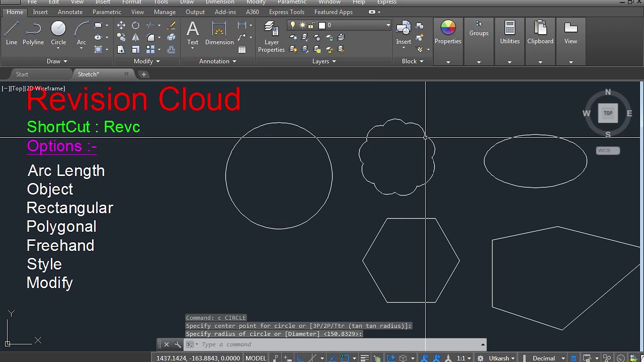This screenshot has width=644, height=362.
Task: Switch to the Start document tab
Action: [x=22, y=74]
